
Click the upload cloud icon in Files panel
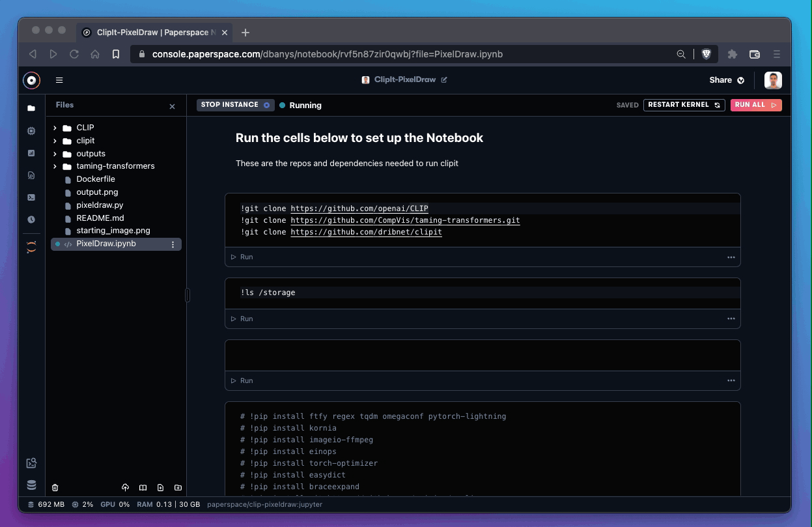click(x=125, y=488)
